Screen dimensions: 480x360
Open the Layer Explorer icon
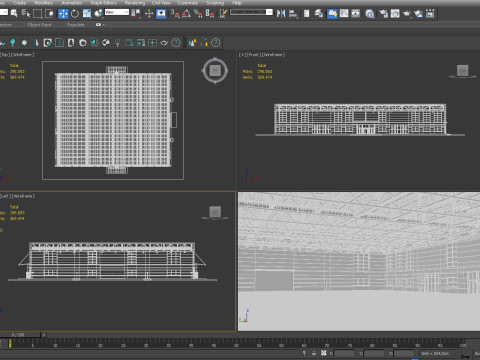point(319,14)
